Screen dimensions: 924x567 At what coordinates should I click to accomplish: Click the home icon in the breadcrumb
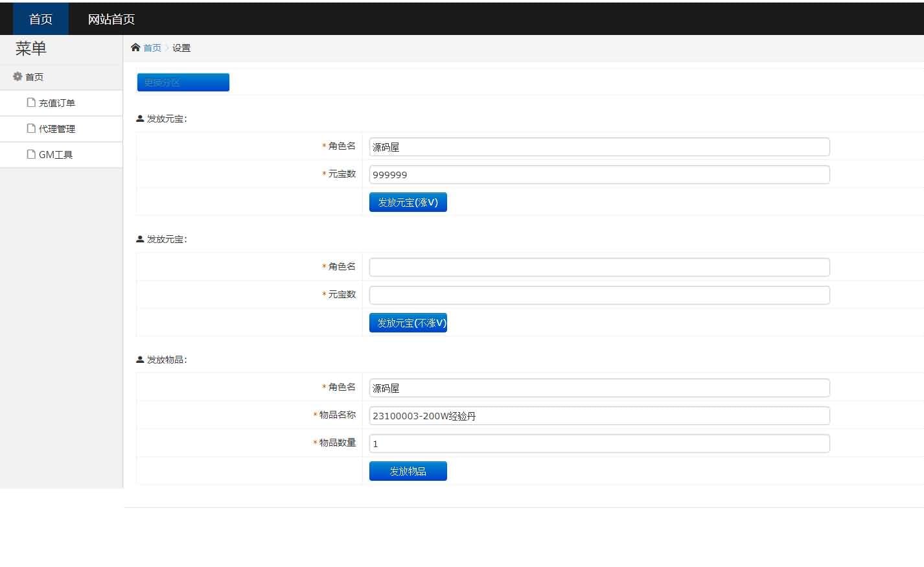point(135,47)
